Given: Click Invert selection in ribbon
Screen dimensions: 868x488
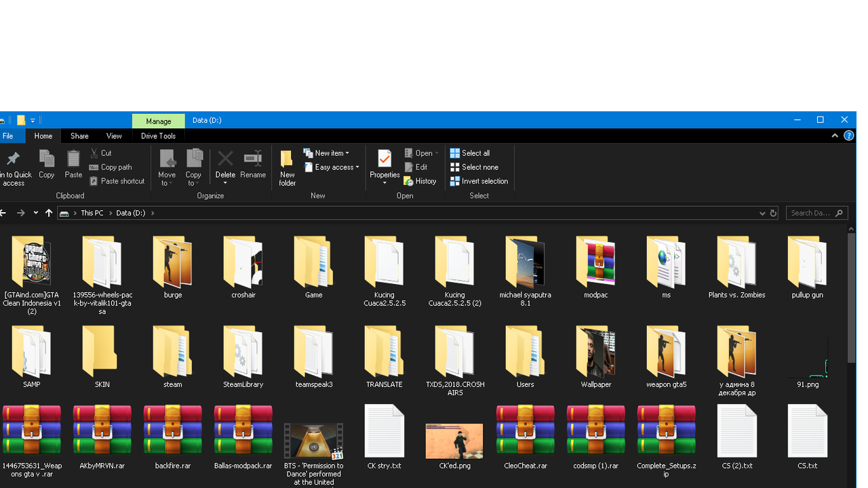Looking at the screenshot, I should click(x=479, y=181).
